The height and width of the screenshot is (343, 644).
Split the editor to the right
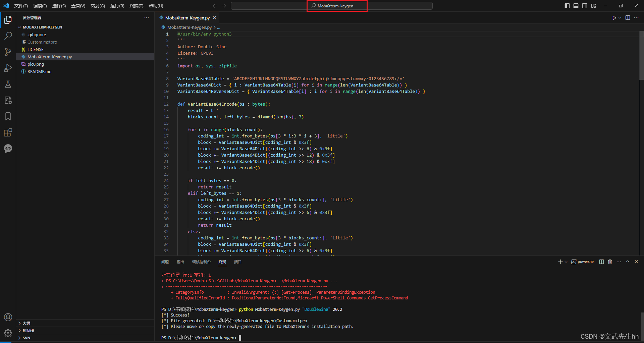(x=628, y=18)
